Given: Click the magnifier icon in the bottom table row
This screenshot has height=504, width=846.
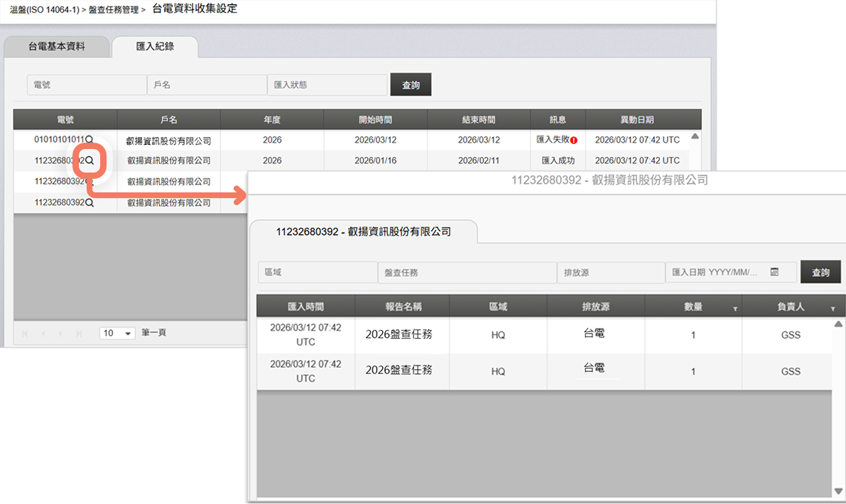Looking at the screenshot, I should coord(90,203).
